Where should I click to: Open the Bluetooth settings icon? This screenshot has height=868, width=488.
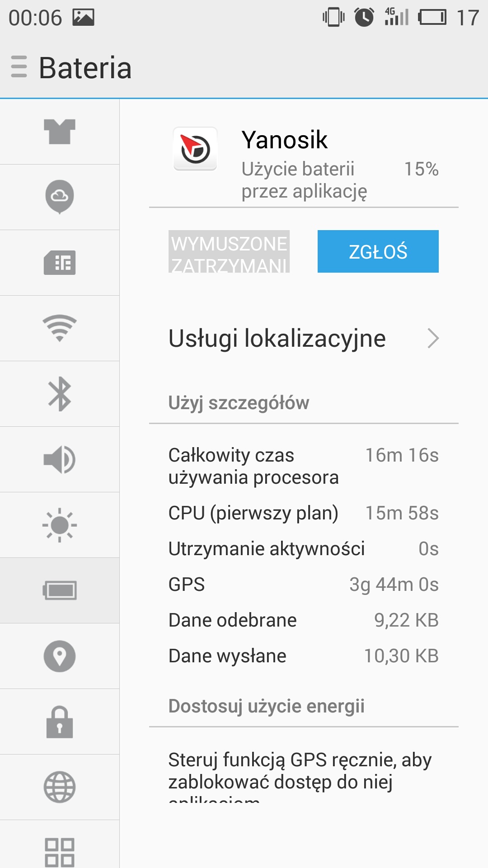coord(60,394)
